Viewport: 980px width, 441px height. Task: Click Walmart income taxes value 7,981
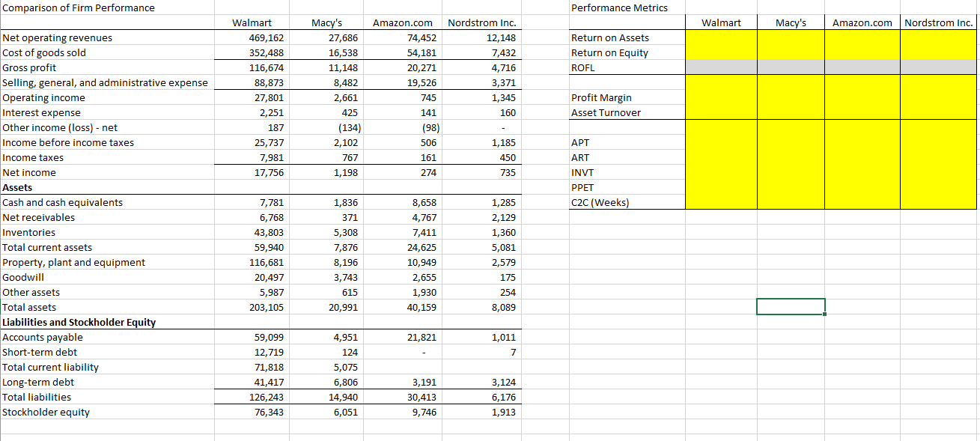point(271,157)
